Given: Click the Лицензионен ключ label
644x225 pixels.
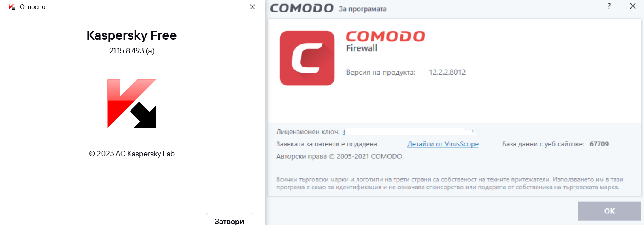Looking at the screenshot, I should tap(308, 131).
